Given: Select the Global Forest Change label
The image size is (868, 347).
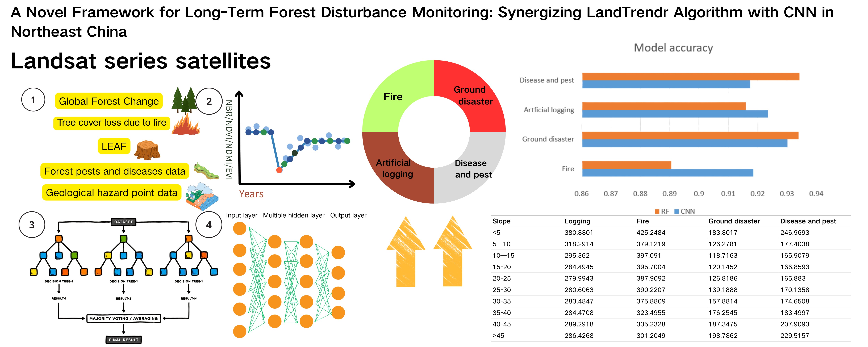Looking at the screenshot, I should [108, 101].
